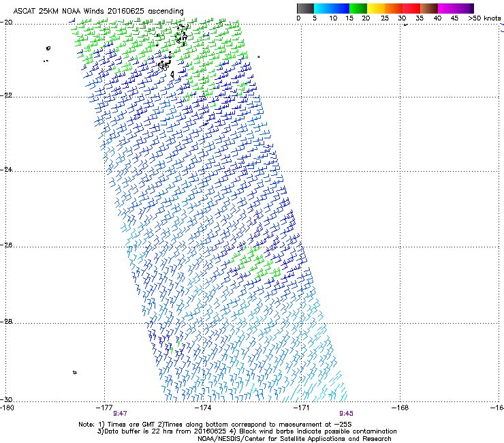Click the green wind barb cluster near -26 latitude
Image resolution: width=504 pixels, height=443 pixels.
pyautogui.click(x=256, y=261)
